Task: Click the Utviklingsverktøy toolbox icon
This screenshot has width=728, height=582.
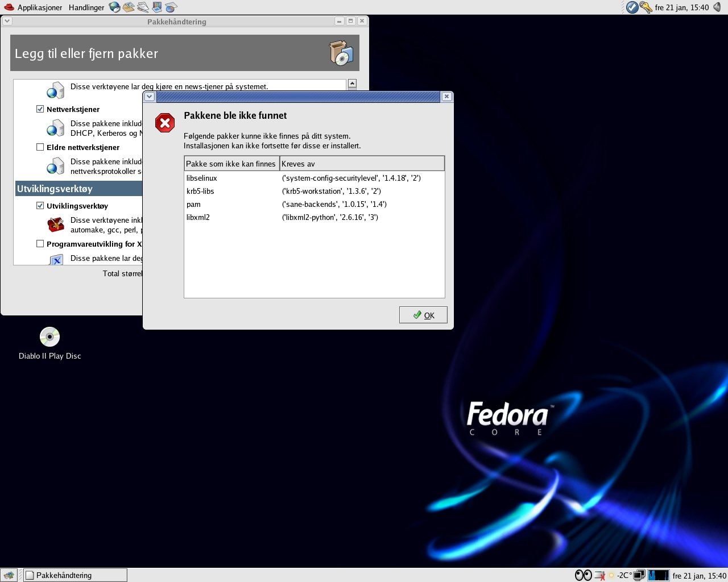Action: pyautogui.click(x=56, y=225)
